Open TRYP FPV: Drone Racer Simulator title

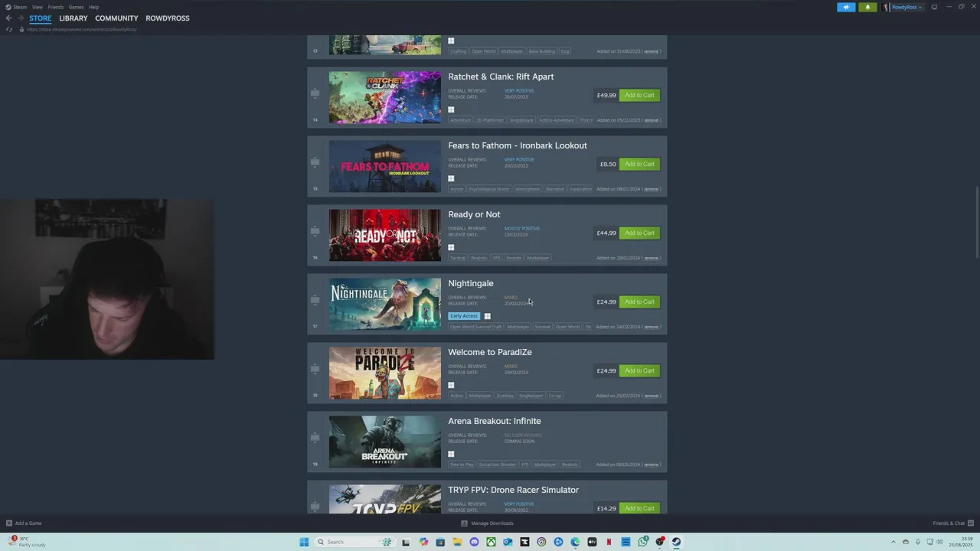point(514,490)
